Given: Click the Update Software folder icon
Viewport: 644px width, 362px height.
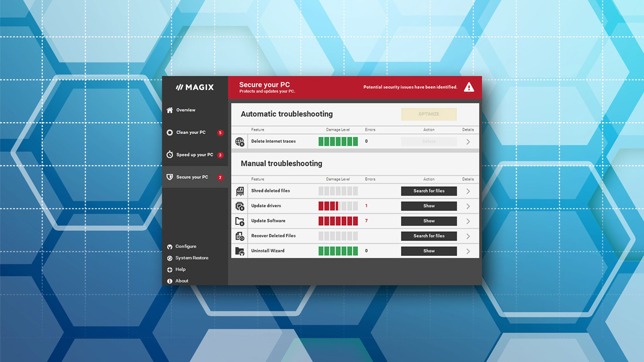Looking at the screenshot, I should 240,221.
